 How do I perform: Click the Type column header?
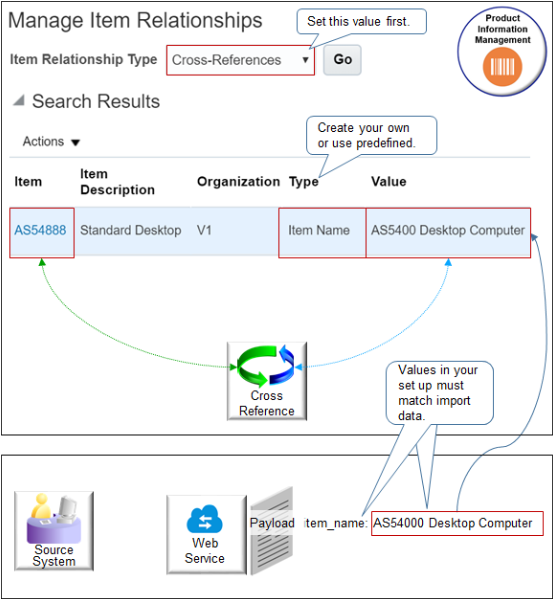point(304,182)
